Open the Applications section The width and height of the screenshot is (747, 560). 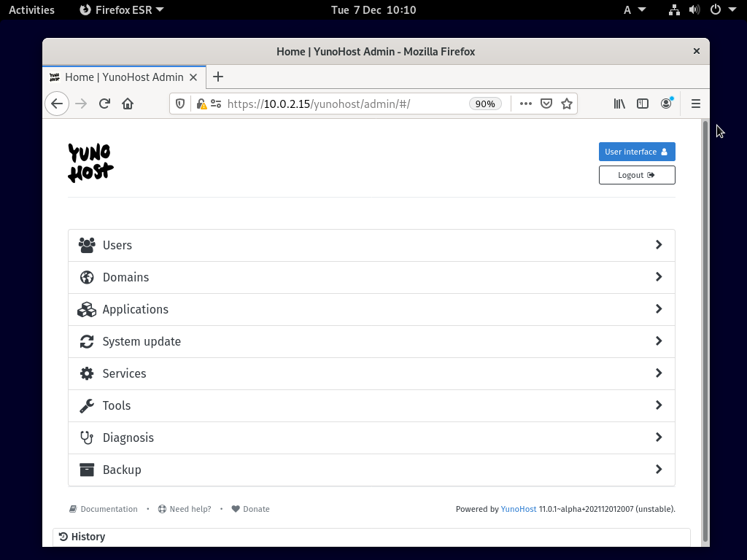tap(371, 309)
